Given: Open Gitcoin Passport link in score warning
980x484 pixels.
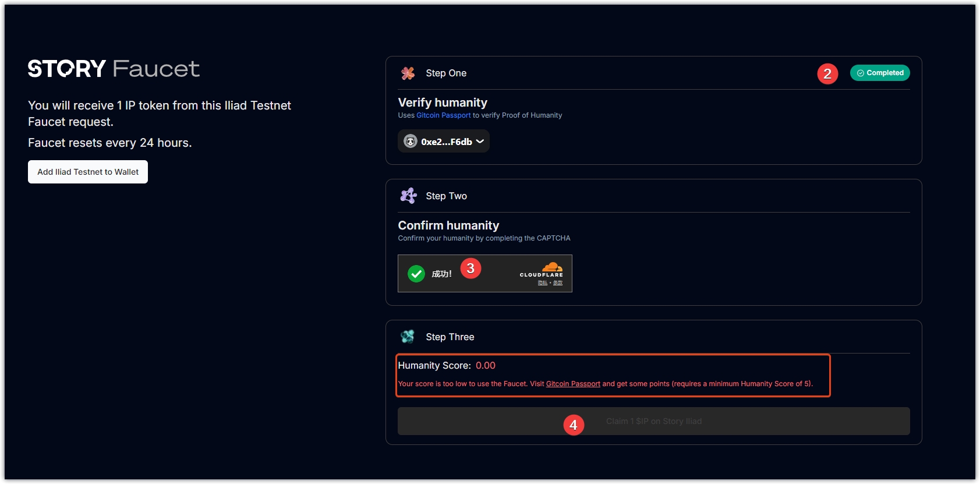Looking at the screenshot, I should click(x=573, y=384).
